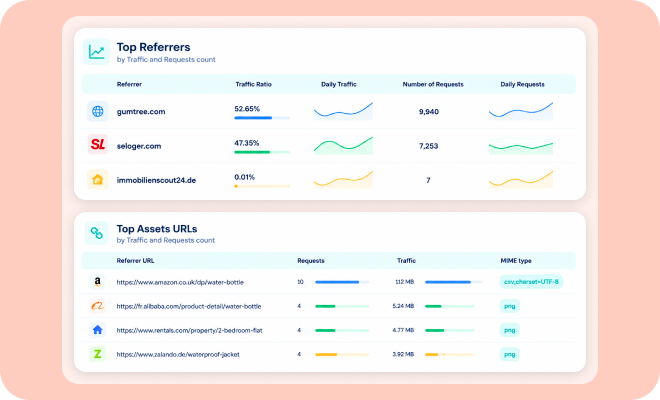
Task: Click the 112 MB traffic value
Action: point(405,282)
